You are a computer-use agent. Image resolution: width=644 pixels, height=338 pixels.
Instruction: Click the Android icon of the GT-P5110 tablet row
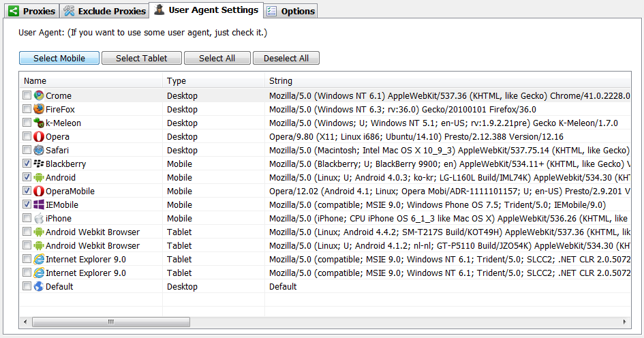pyautogui.click(x=39, y=245)
